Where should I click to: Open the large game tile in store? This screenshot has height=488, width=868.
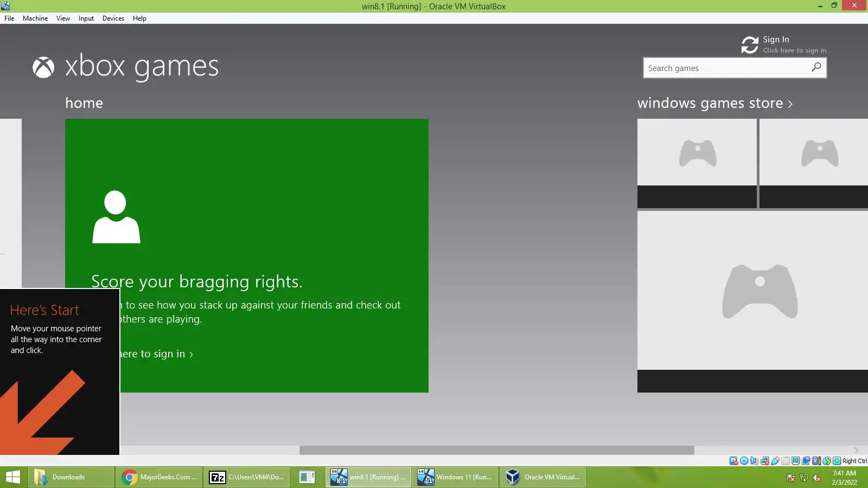pyautogui.click(x=752, y=301)
